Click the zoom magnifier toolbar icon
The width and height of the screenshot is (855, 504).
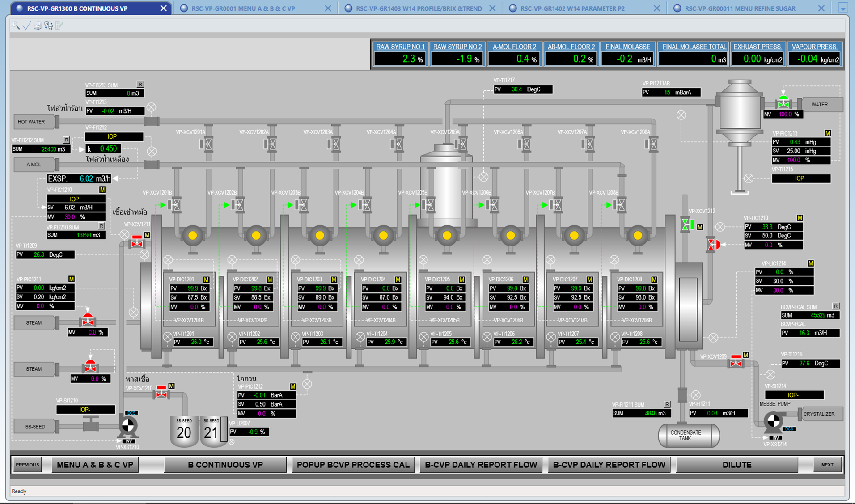(x=16, y=25)
